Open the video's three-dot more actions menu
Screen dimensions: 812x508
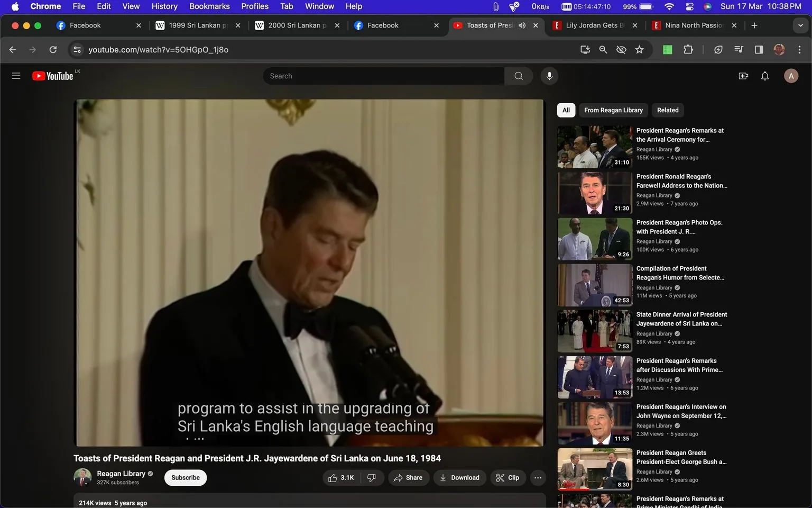[538, 477]
